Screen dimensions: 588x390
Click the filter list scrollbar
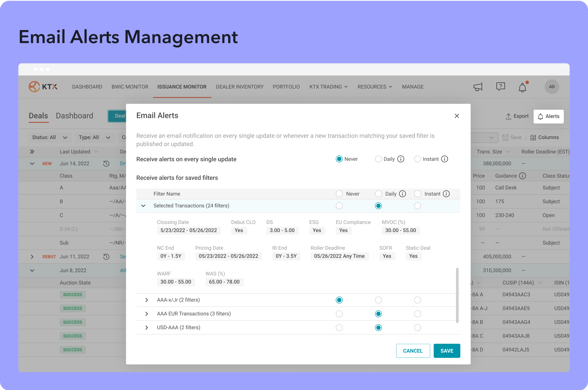(x=457, y=295)
